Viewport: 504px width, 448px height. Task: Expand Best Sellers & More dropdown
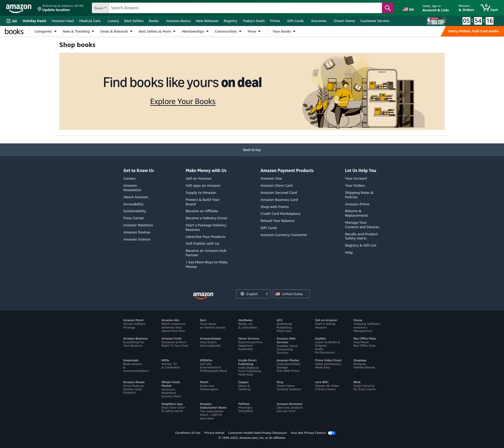coord(157,31)
